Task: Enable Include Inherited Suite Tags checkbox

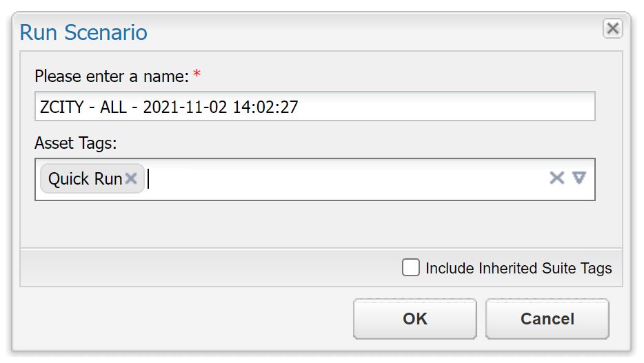Action: 411,267
